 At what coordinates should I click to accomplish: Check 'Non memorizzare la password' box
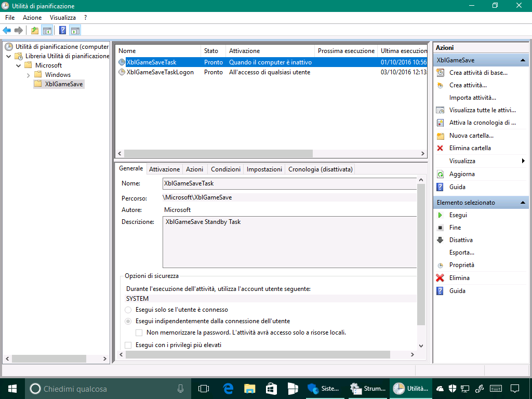tap(139, 333)
